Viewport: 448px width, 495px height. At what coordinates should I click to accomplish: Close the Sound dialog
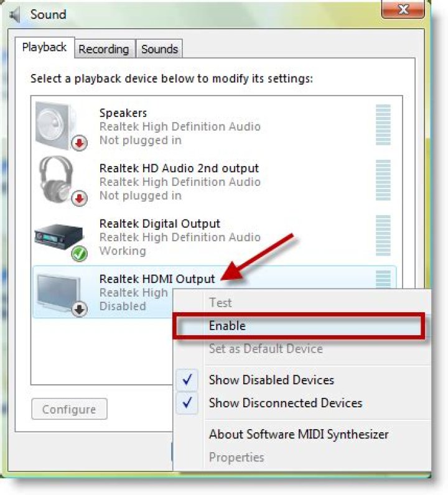tap(403, 9)
